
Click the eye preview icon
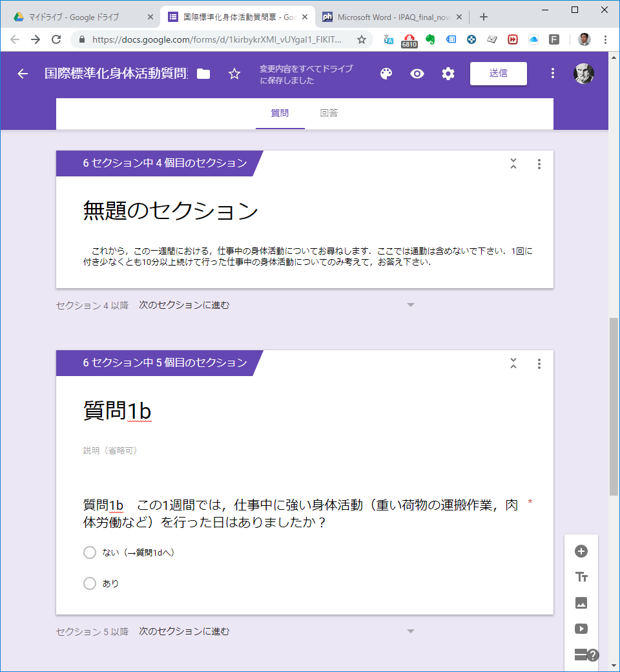[417, 74]
